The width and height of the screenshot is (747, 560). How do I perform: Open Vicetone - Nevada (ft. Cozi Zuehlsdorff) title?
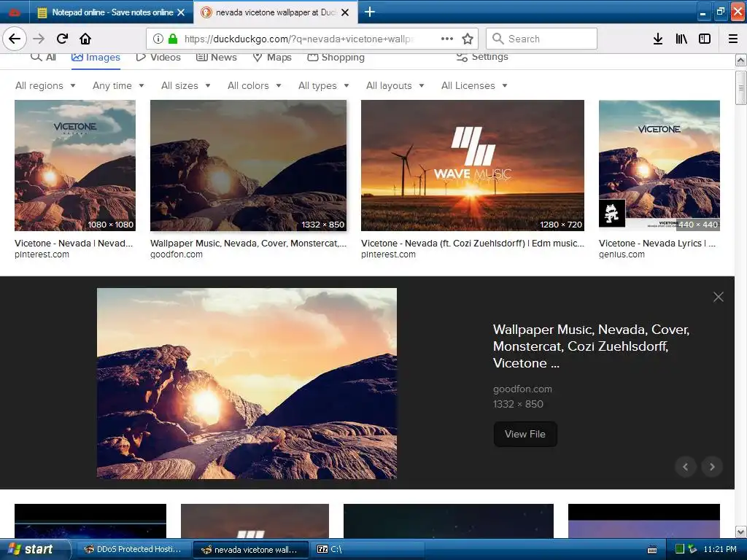pyautogui.click(x=472, y=244)
